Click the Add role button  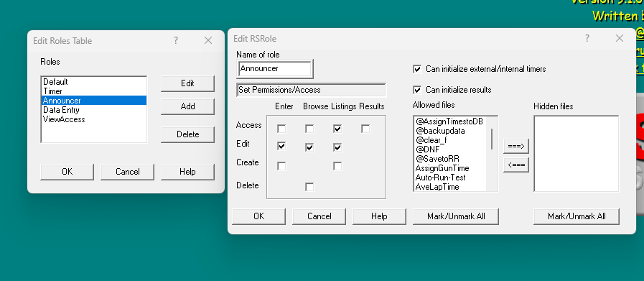(x=187, y=106)
